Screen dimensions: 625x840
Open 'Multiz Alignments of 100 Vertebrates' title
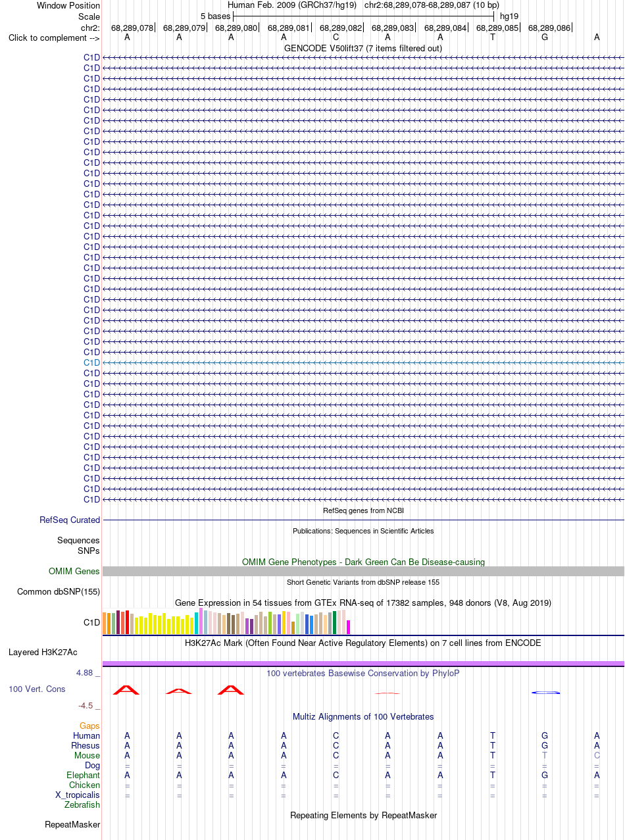tap(363, 716)
